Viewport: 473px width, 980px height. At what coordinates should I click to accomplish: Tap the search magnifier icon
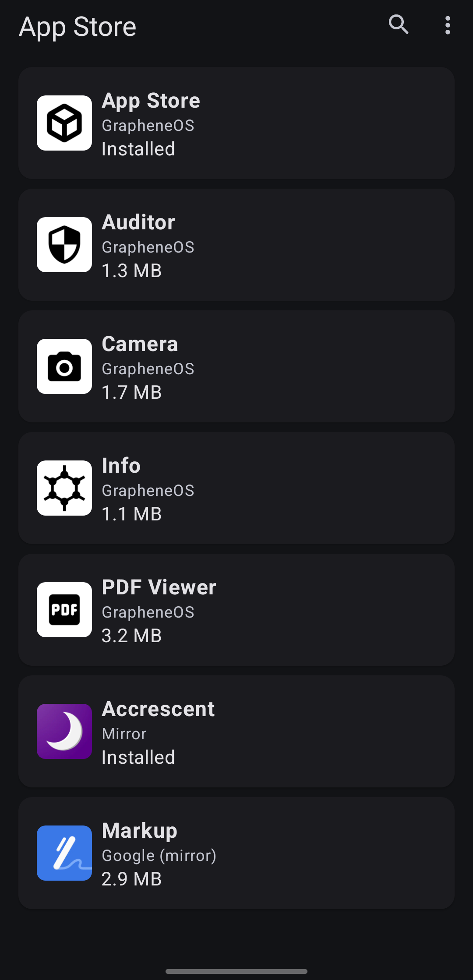pyautogui.click(x=399, y=25)
